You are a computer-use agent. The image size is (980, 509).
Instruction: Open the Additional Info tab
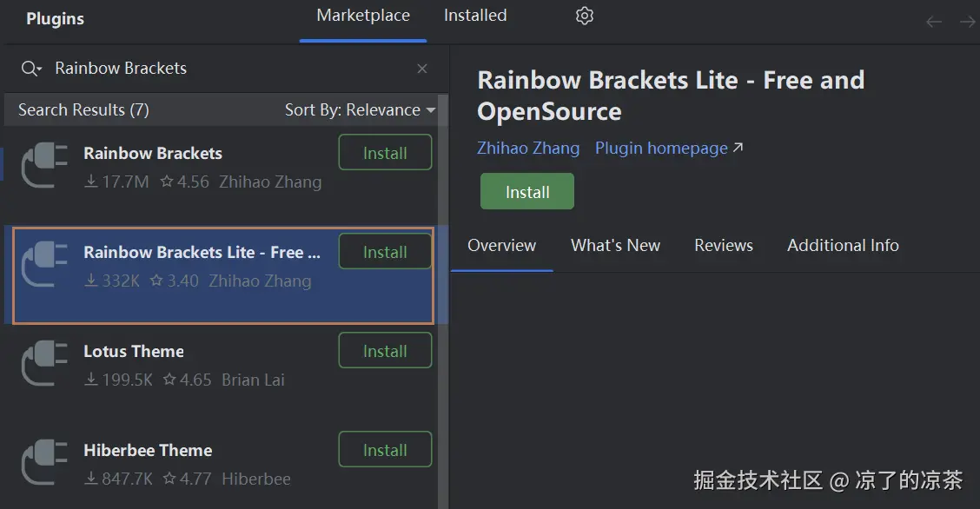[x=843, y=246]
